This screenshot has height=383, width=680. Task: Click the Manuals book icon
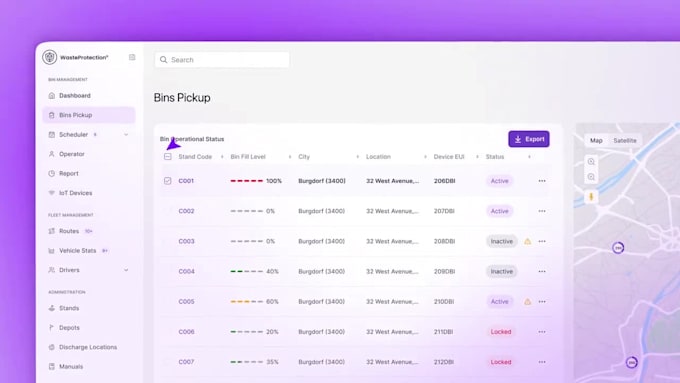coord(52,367)
